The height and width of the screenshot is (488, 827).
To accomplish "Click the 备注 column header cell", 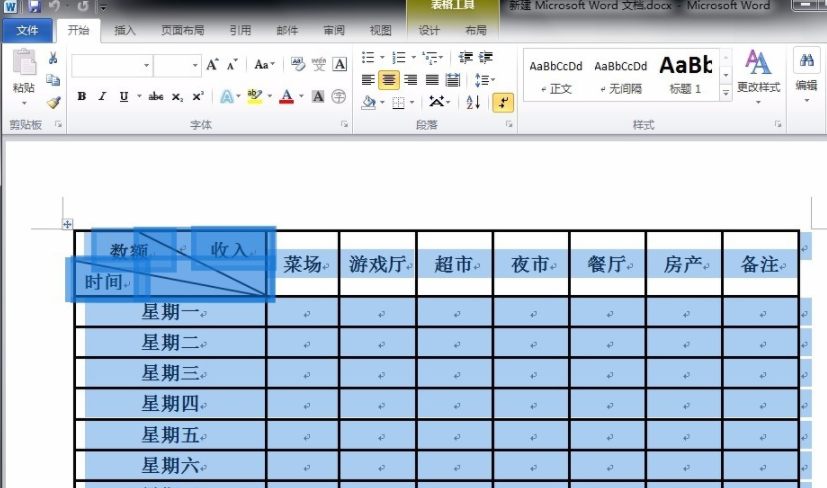I will 761,264.
